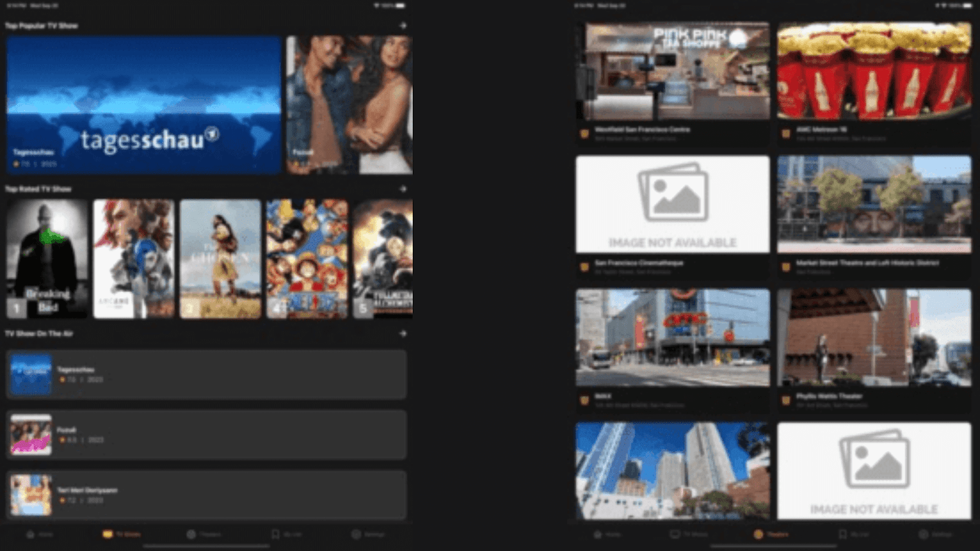Open The Chosen poster in Top Rated
Screen dimensions: 980x551
(x=221, y=259)
